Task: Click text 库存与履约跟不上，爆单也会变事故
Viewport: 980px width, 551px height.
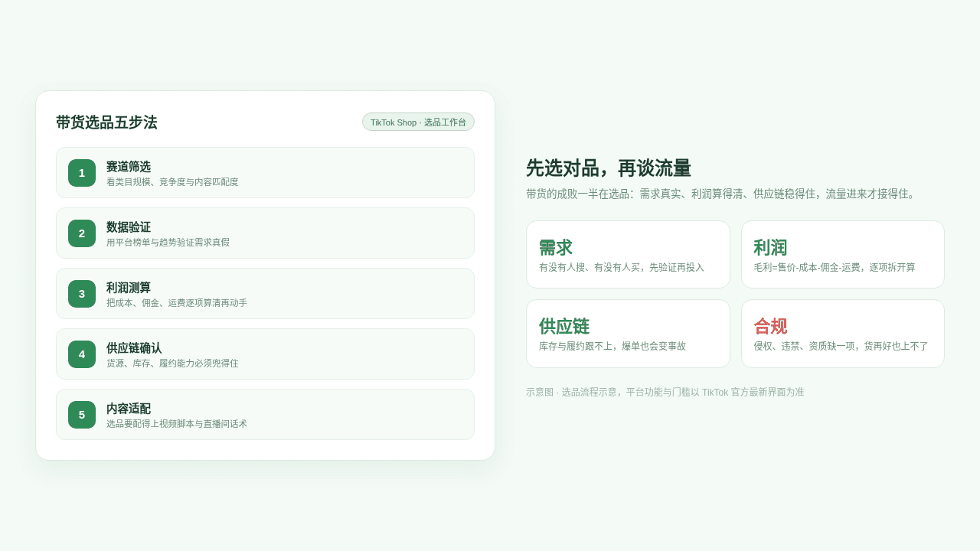Action: pyautogui.click(x=612, y=346)
